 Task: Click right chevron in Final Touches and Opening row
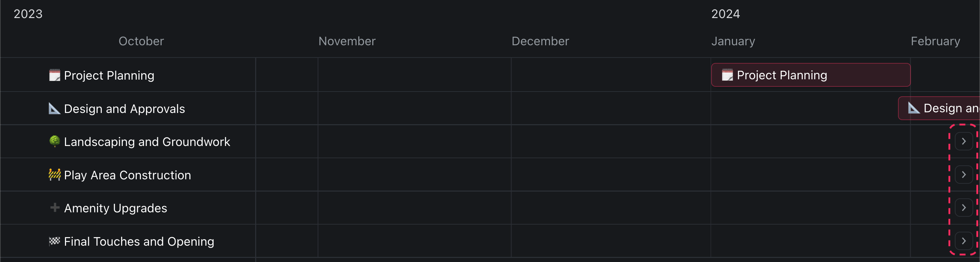pos(963,241)
